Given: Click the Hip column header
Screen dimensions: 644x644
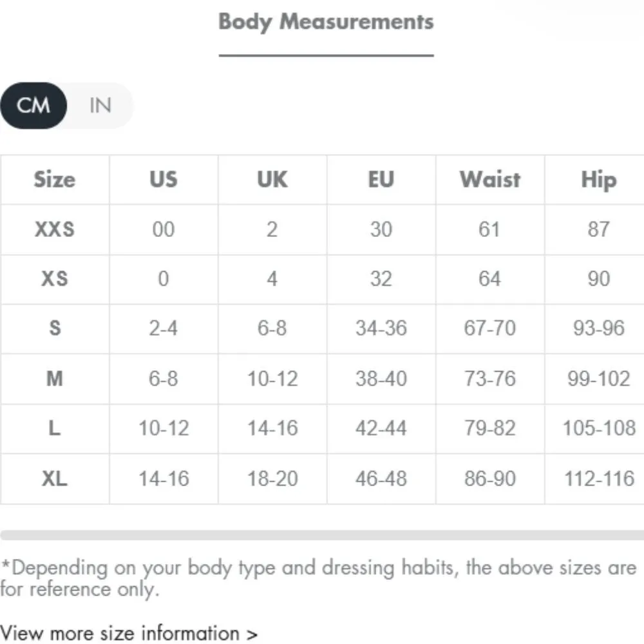Looking at the screenshot, I should (x=598, y=180).
